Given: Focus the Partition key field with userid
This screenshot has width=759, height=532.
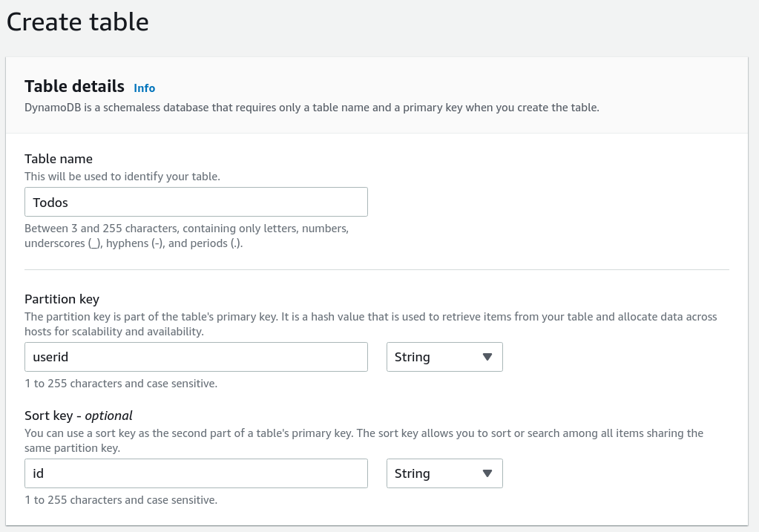Looking at the screenshot, I should pyautogui.click(x=196, y=357).
